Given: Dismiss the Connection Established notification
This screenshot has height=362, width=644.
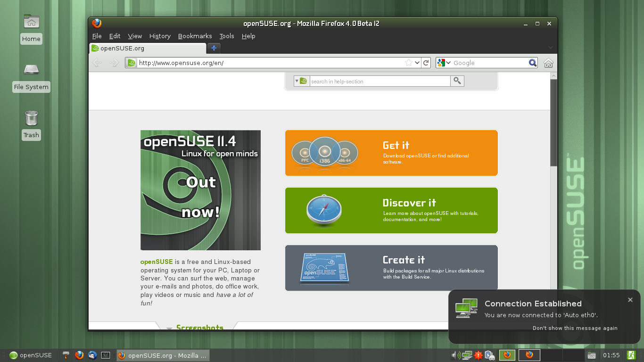Looking at the screenshot, I should click(630, 300).
